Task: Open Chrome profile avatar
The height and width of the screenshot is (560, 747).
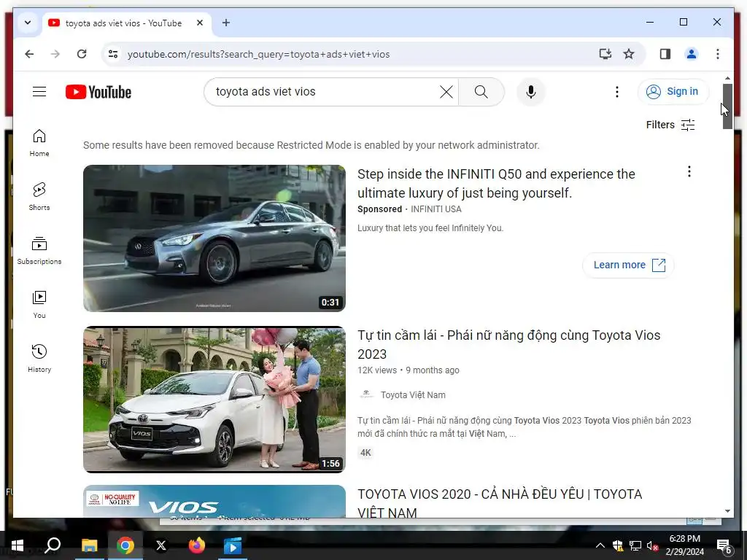Action: pyautogui.click(x=692, y=54)
